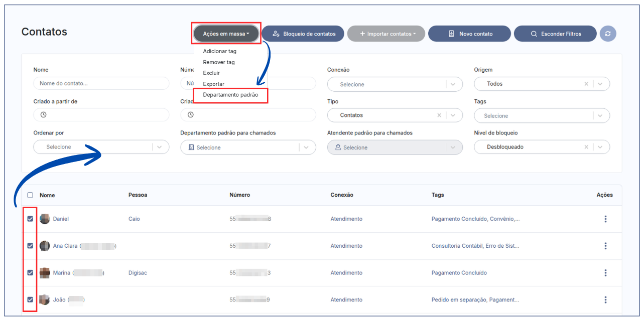Click the circular refresh icon button
Image resolution: width=644 pixels, height=321 pixels.
(608, 34)
